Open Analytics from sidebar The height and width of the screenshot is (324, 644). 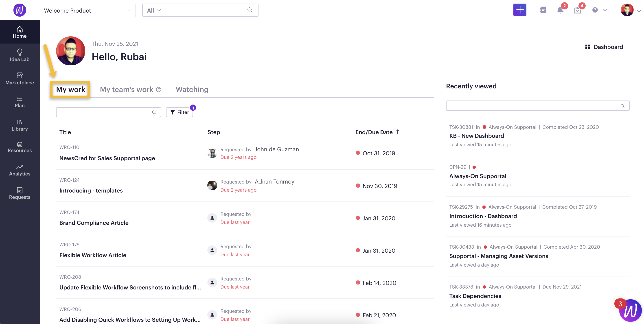tap(20, 170)
